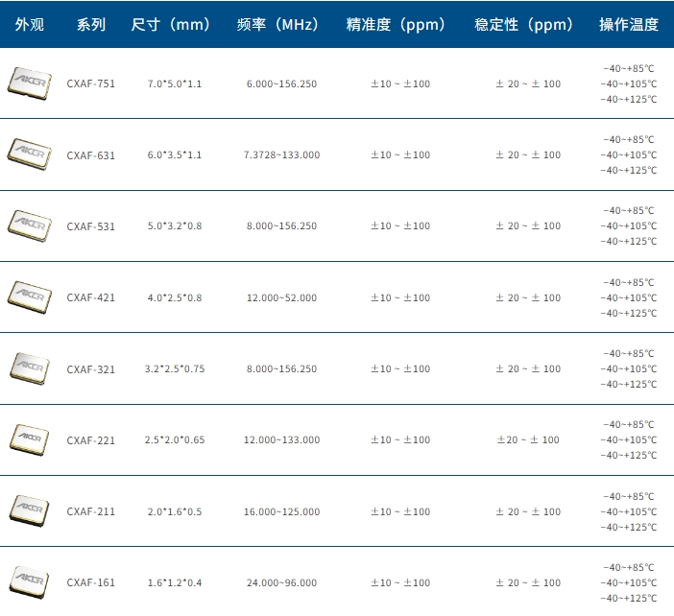Select the CXAF-211 crystal image
The width and height of the screenshot is (674, 616).
pos(29,510)
